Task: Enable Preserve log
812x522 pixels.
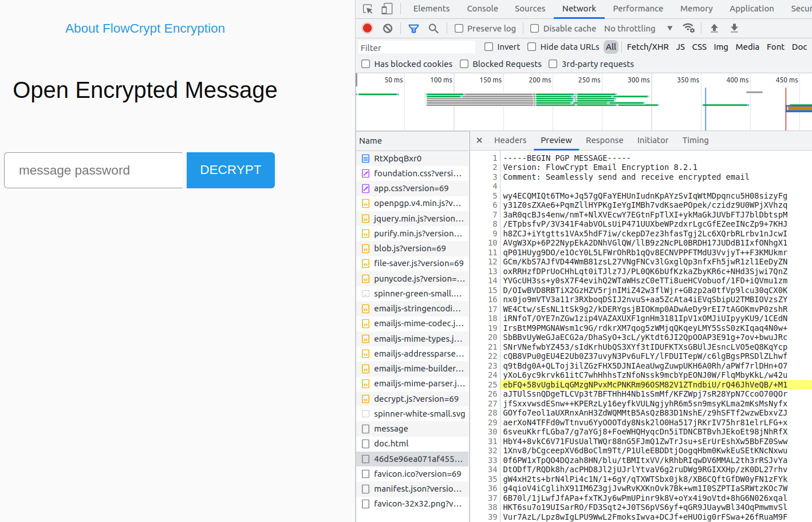Action: (459, 28)
